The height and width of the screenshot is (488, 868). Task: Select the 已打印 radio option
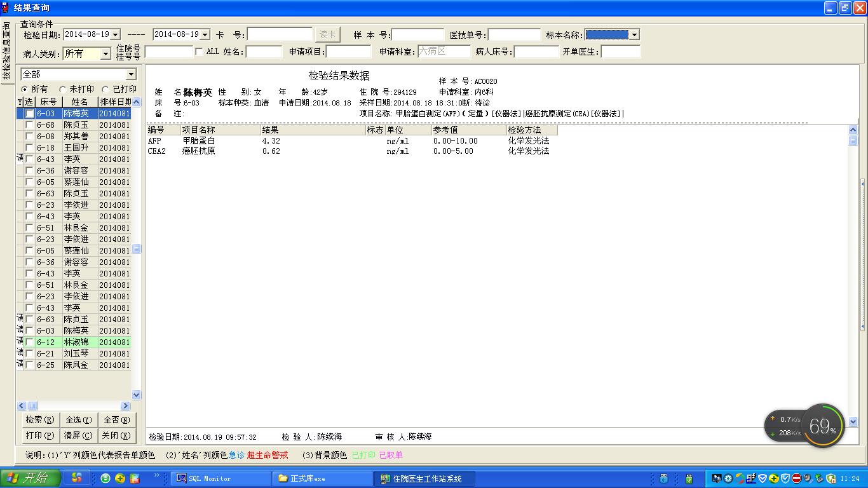[106, 90]
